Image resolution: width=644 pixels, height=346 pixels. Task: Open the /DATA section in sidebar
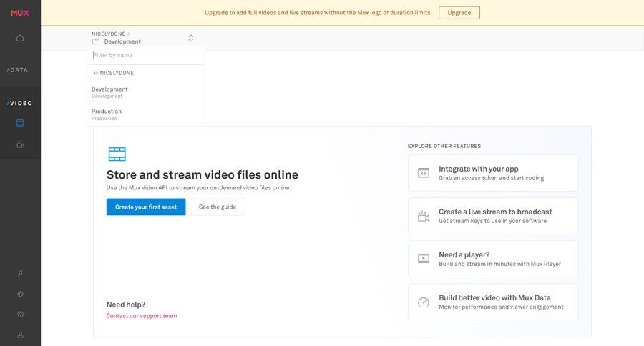tap(18, 70)
